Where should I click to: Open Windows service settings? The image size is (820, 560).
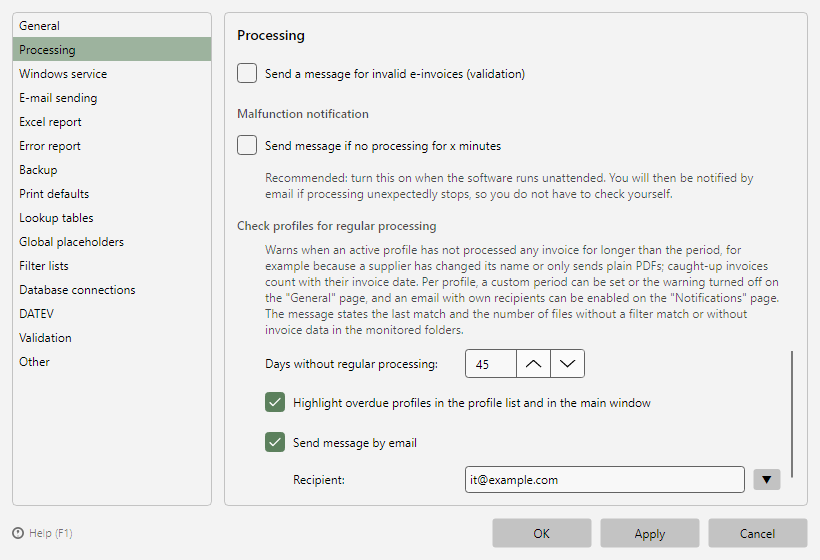112,74
